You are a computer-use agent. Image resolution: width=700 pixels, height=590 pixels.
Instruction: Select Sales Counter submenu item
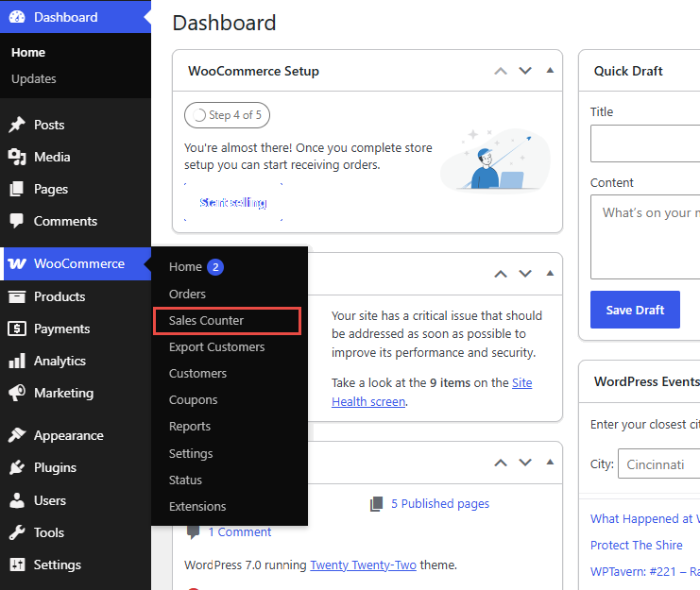[228, 321]
